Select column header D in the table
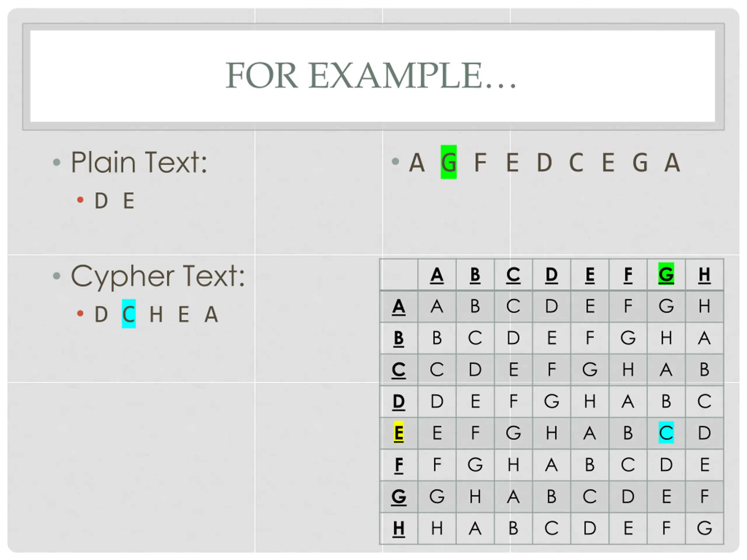This screenshot has height=560, width=747. [x=551, y=275]
